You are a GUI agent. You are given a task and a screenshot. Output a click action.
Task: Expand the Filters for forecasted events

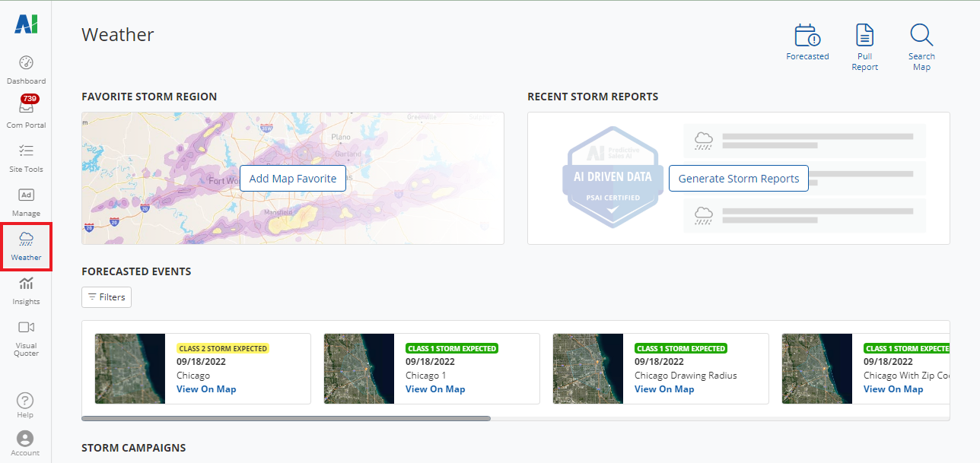[x=107, y=297]
